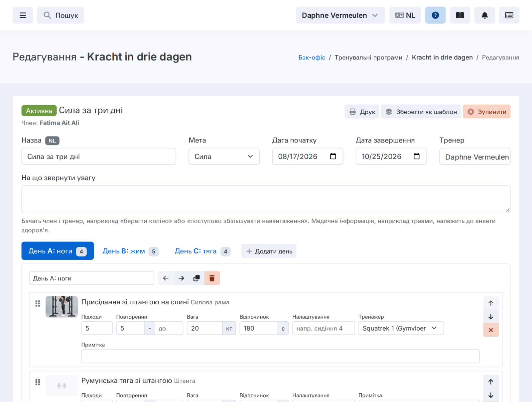Open the barbell squat exercise thumbnail

point(62,307)
